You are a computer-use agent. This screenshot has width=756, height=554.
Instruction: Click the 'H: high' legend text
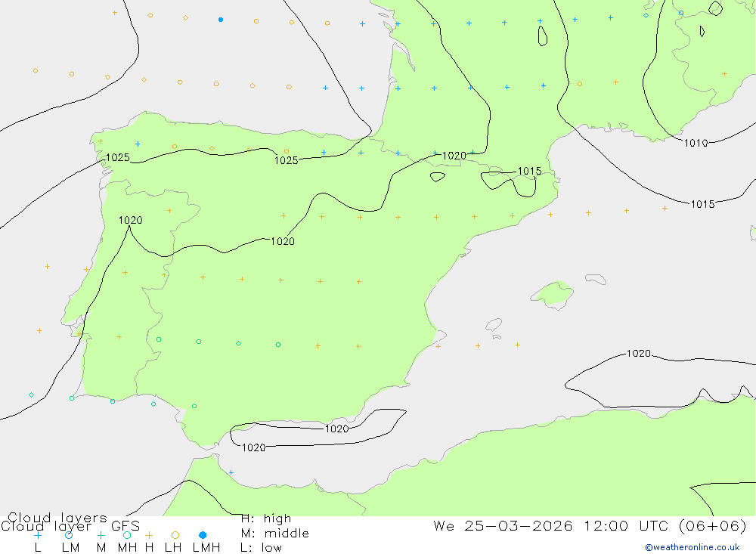266,518
